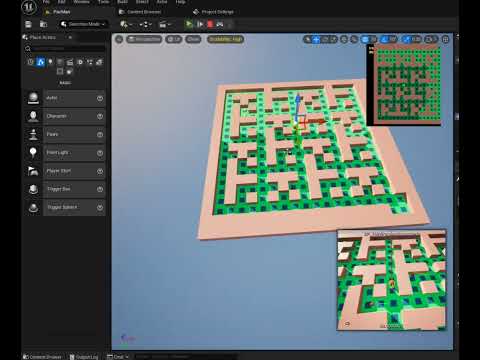Select the viewport Rotate tool
This screenshot has width=480, height=360.
(x=325, y=39)
